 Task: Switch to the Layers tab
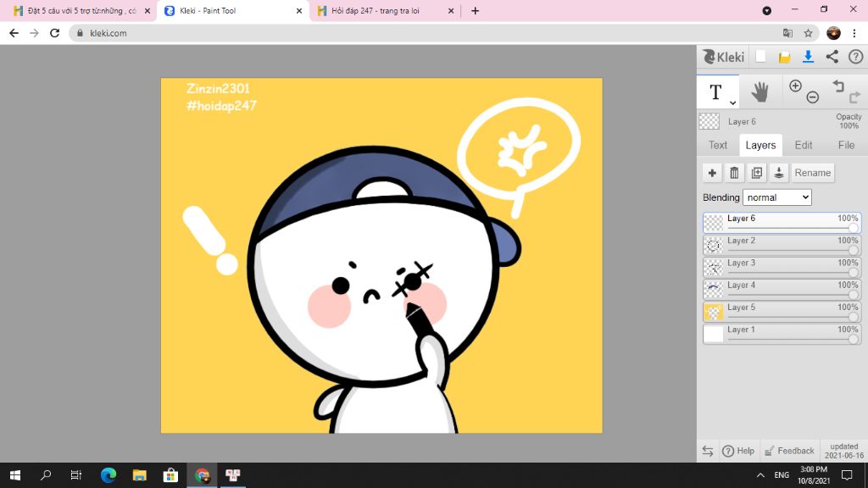[760, 145]
